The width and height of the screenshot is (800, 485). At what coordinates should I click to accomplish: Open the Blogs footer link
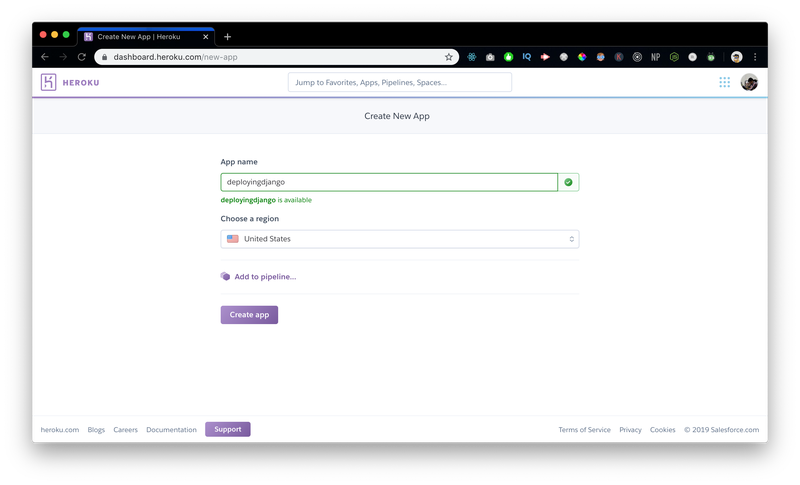tap(96, 430)
